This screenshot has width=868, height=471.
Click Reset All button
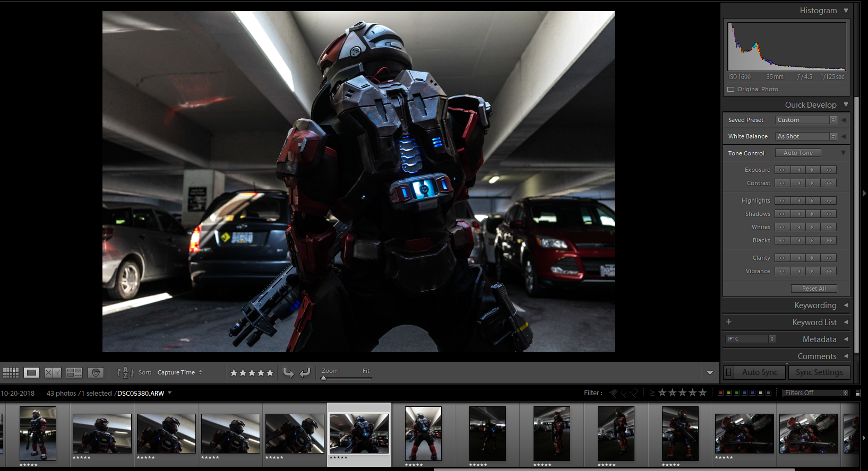point(814,289)
